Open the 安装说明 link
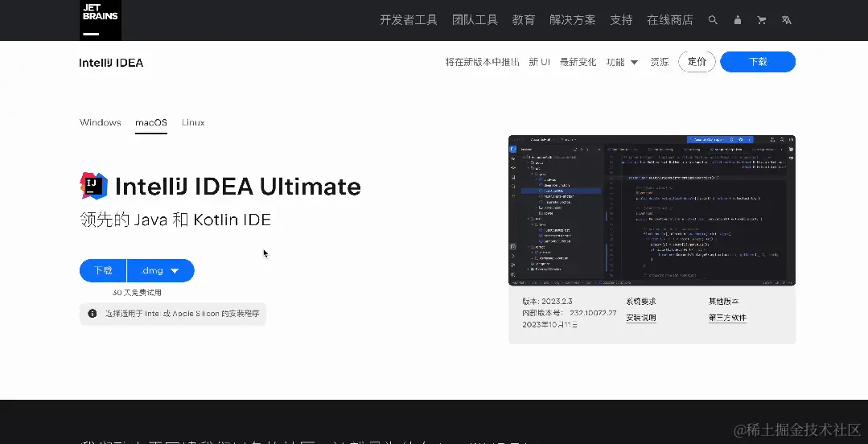Viewport: 868px width, 444px height. pyautogui.click(x=641, y=318)
